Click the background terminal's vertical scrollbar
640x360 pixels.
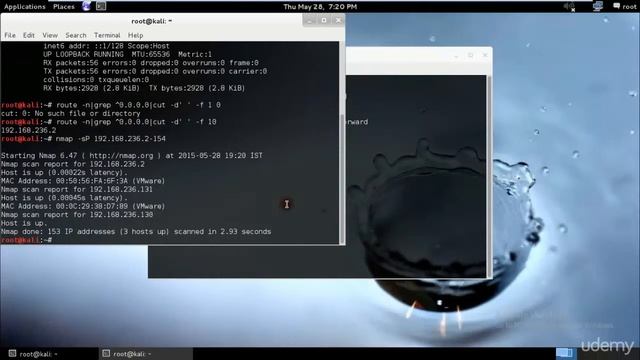(x=489, y=176)
